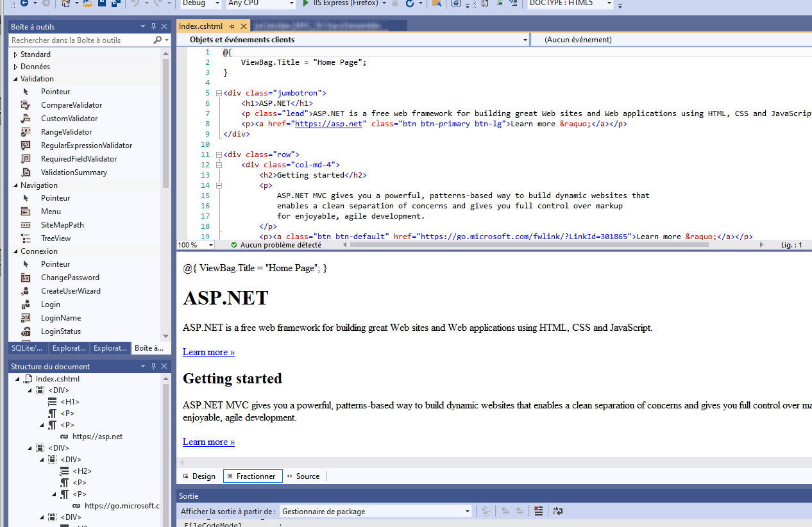Collapse the Index.cshtml root node in document structure
Screen dimensions: 812x527
17,379
